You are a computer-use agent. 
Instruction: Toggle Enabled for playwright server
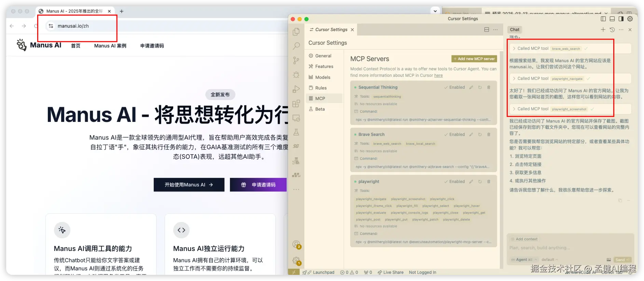point(454,182)
